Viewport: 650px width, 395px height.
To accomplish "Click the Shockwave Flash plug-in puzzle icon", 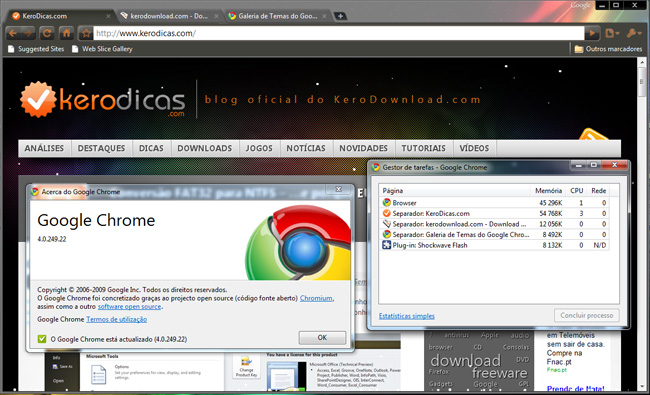I will (x=386, y=245).
